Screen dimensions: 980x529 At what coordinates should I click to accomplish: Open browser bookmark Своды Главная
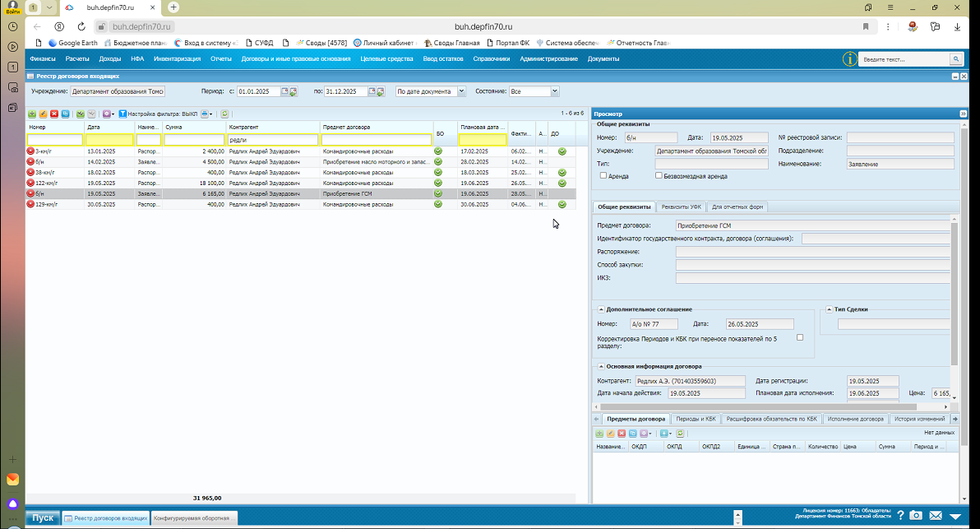coord(452,43)
